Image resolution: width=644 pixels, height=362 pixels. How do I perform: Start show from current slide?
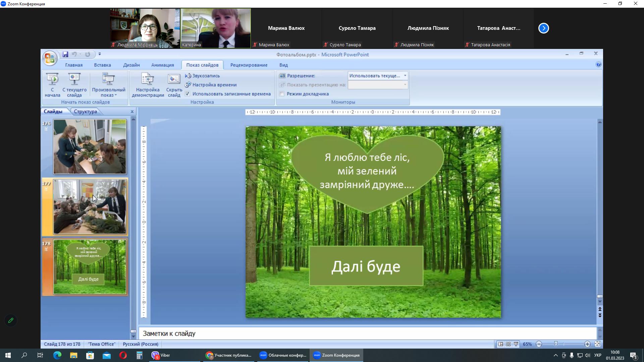(74, 79)
